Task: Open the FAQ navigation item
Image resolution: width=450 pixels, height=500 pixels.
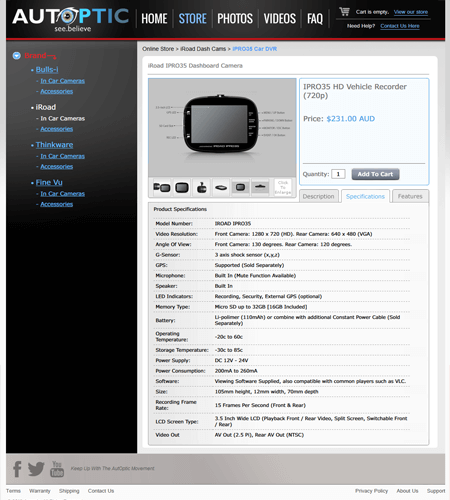Action: click(315, 19)
